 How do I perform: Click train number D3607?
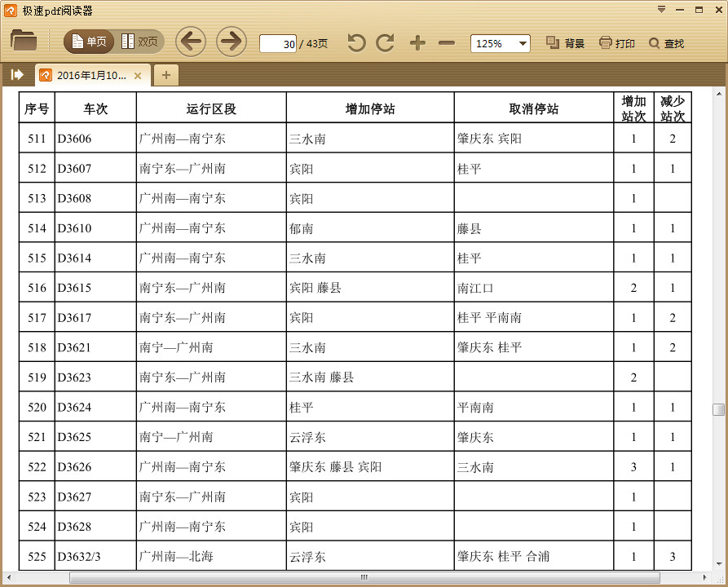click(74, 168)
